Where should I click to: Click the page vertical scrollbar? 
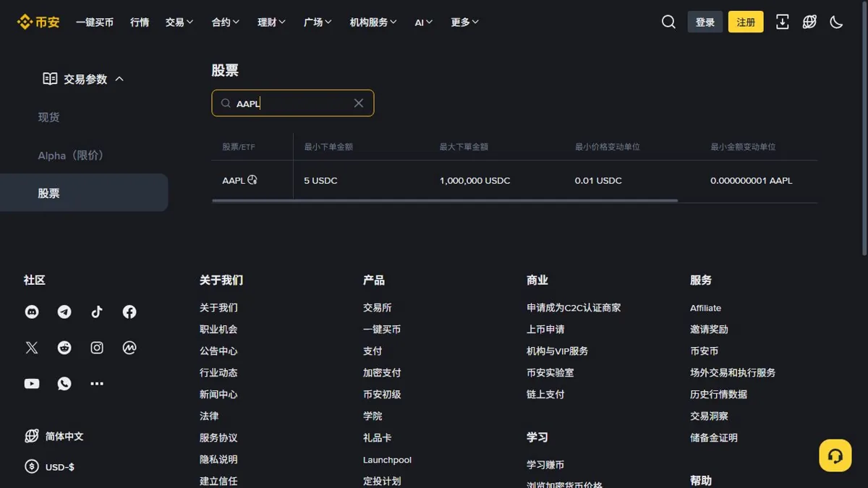(x=865, y=130)
